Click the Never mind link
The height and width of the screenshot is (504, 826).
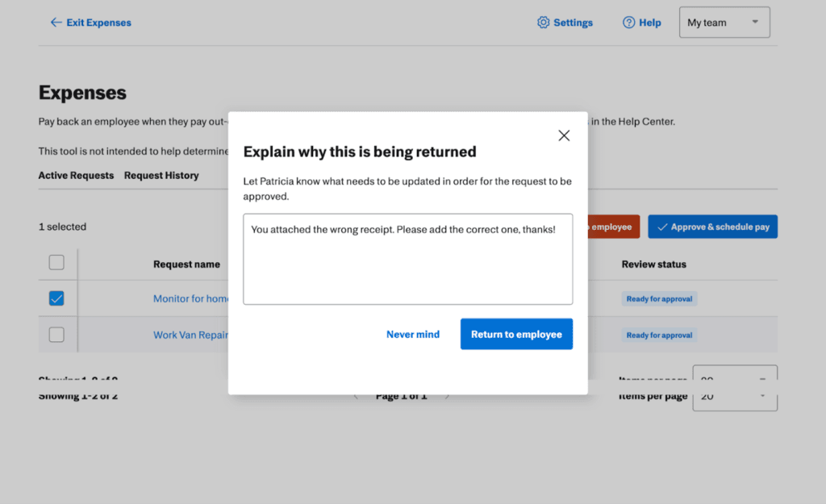(x=413, y=334)
